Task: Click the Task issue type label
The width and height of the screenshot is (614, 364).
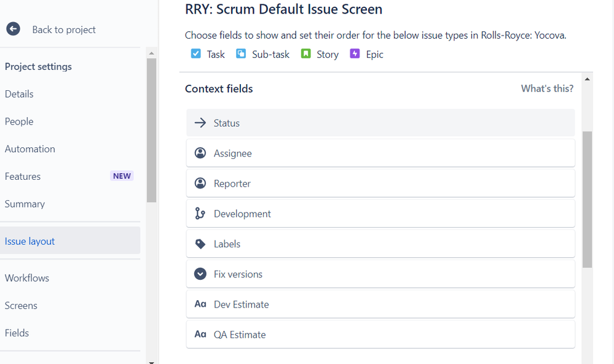Action: click(216, 55)
